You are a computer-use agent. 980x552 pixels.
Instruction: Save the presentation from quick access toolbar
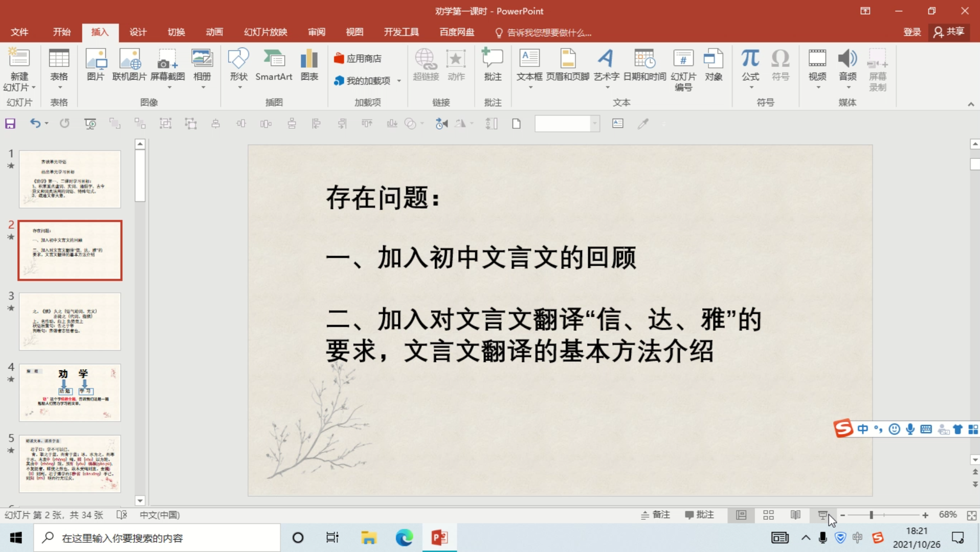pyautogui.click(x=10, y=123)
